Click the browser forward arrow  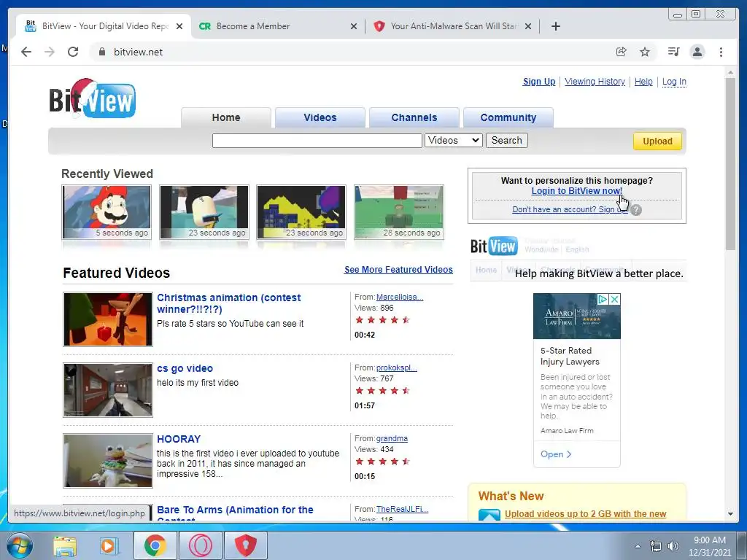[50, 52]
